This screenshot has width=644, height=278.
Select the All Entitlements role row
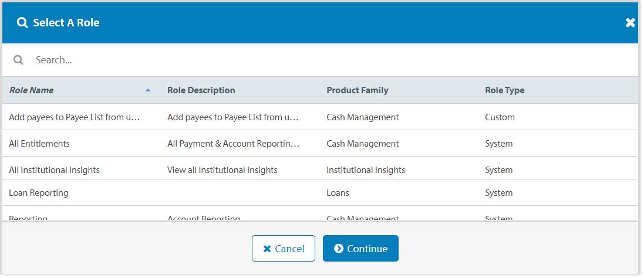tap(39, 144)
